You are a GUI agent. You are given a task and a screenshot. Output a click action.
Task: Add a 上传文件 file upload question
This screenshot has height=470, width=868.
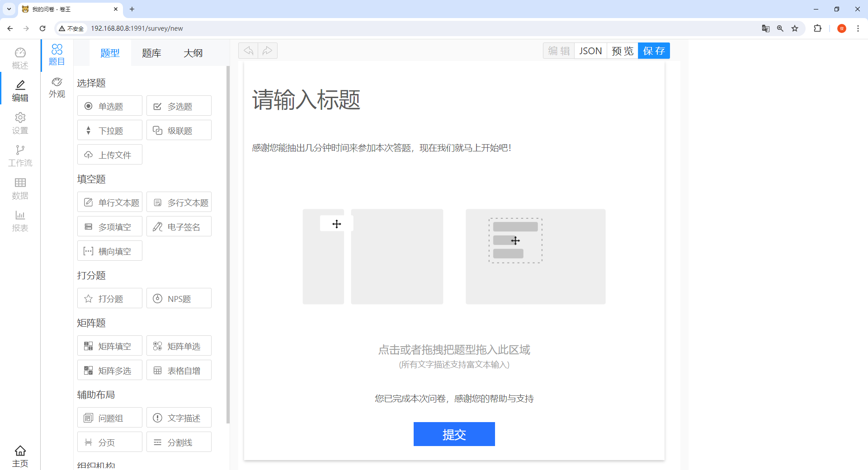(110, 155)
